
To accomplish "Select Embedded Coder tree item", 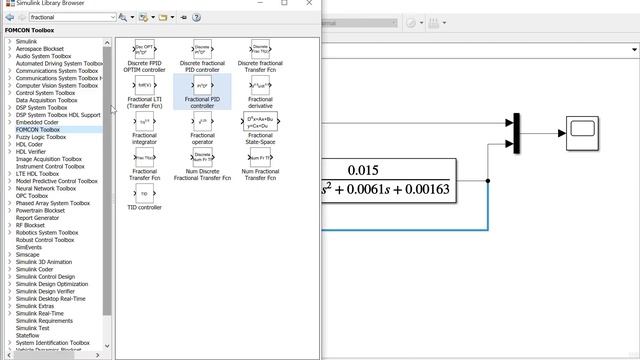I will [x=37, y=122].
